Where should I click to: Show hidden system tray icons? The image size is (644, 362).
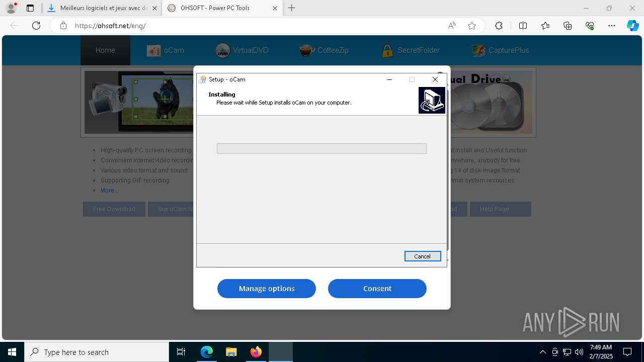tap(542, 352)
